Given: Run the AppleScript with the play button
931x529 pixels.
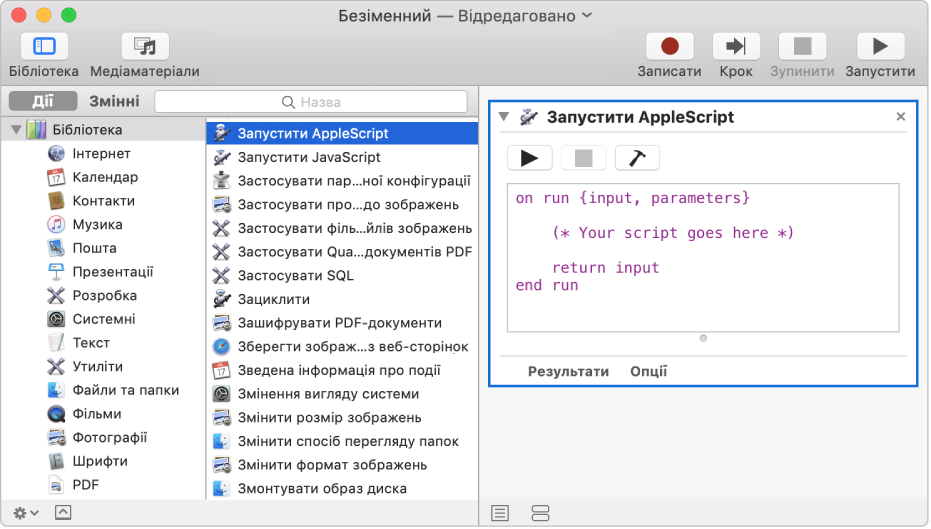Looking at the screenshot, I should pos(530,158).
